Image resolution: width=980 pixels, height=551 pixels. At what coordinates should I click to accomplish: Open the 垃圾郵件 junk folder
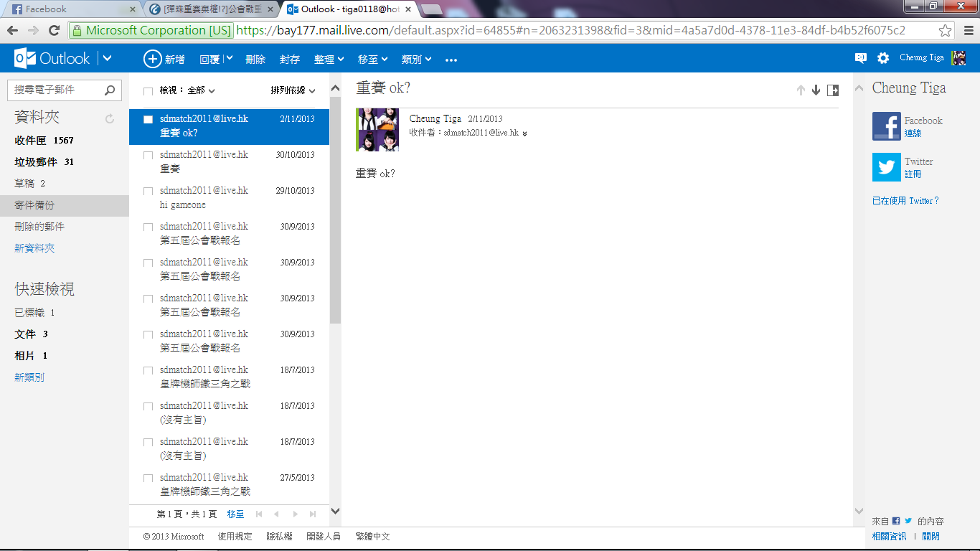click(44, 162)
